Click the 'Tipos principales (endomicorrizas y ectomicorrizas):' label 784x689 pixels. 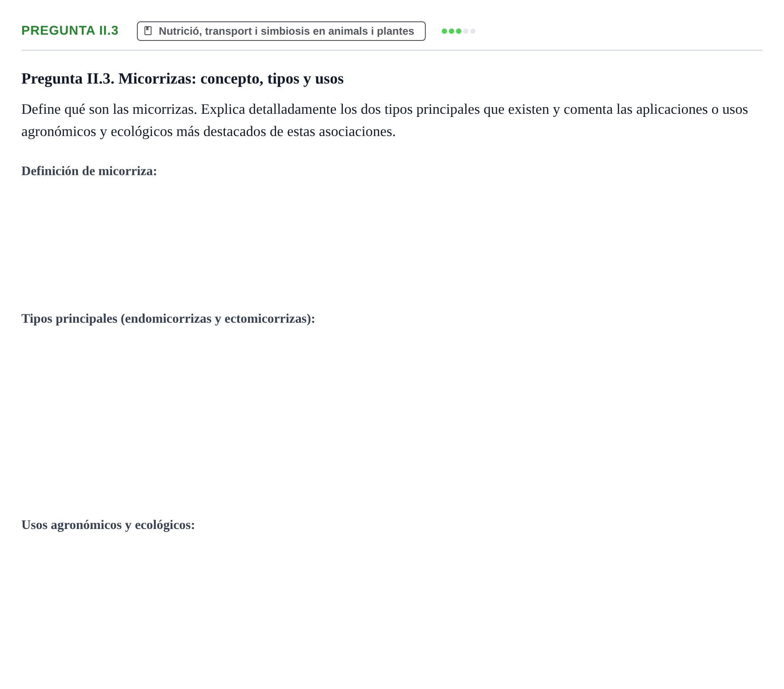[x=168, y=319]
